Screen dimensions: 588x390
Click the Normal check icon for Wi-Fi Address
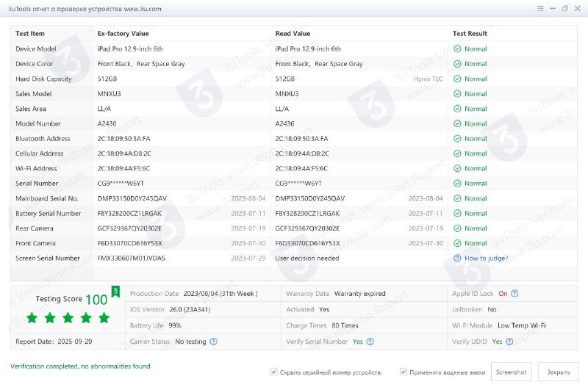point(457,169)
